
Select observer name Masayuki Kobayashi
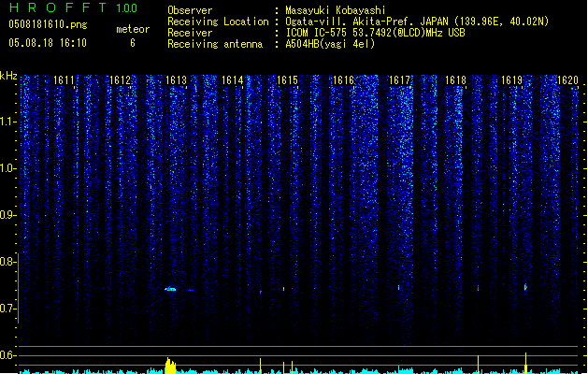click(x=336, y=10)
